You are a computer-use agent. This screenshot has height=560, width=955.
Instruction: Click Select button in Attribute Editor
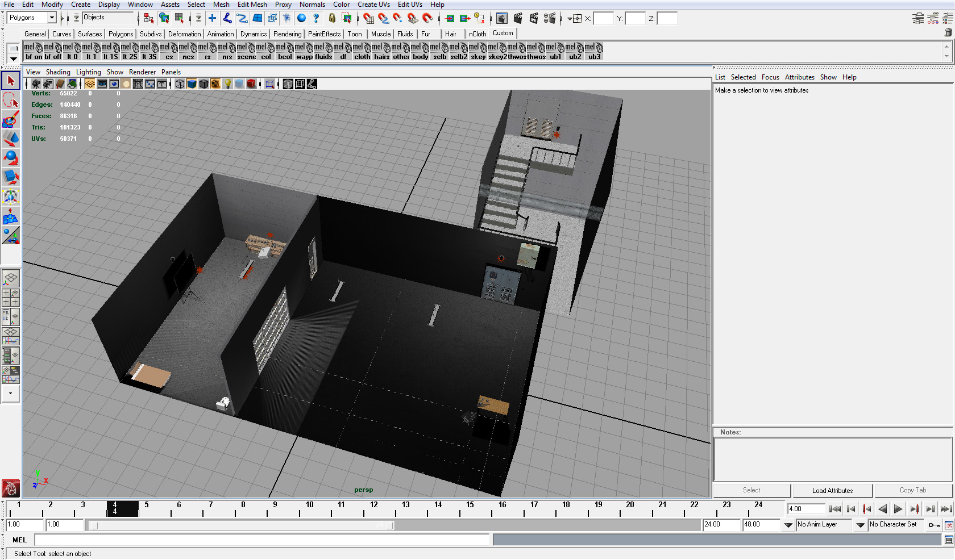click(x=751, y=490)
